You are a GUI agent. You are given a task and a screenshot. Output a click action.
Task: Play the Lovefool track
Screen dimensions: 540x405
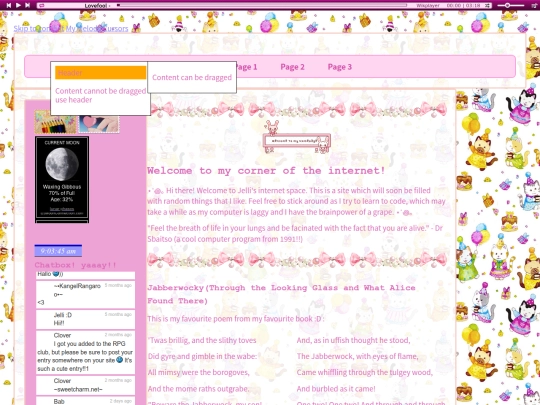pos(18,5)
